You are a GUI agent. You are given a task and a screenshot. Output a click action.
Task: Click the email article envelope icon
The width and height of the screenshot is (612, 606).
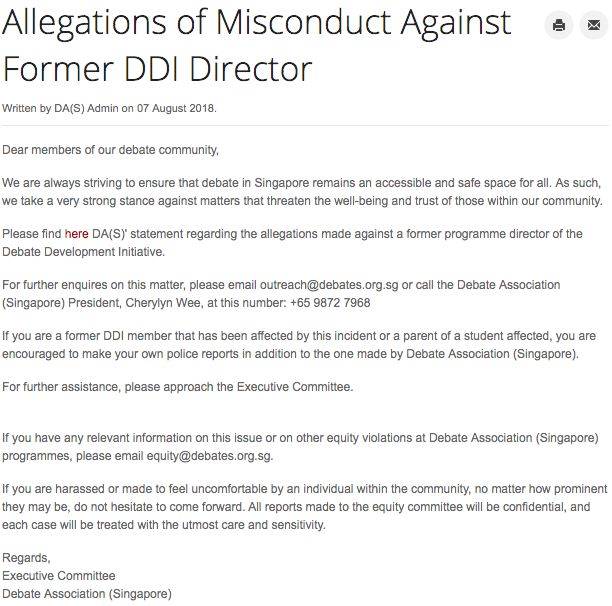pos(593,25)
